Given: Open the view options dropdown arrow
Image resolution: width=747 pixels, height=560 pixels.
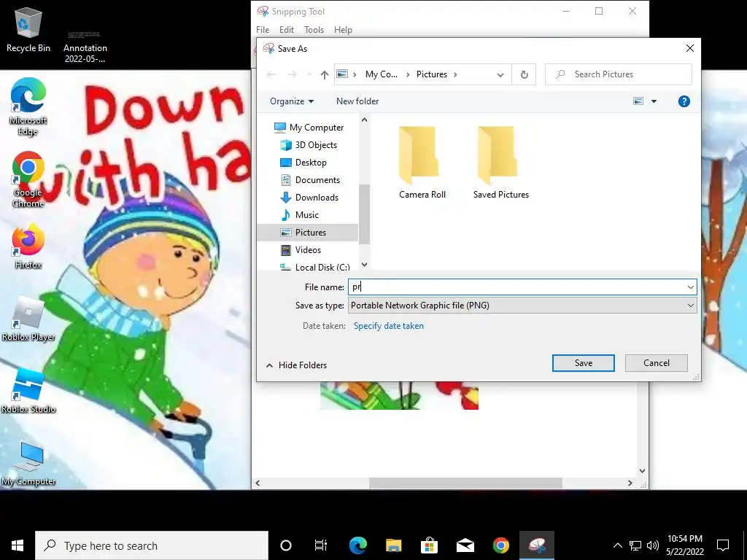Looking at the screenshot, I should click(654, 101).
